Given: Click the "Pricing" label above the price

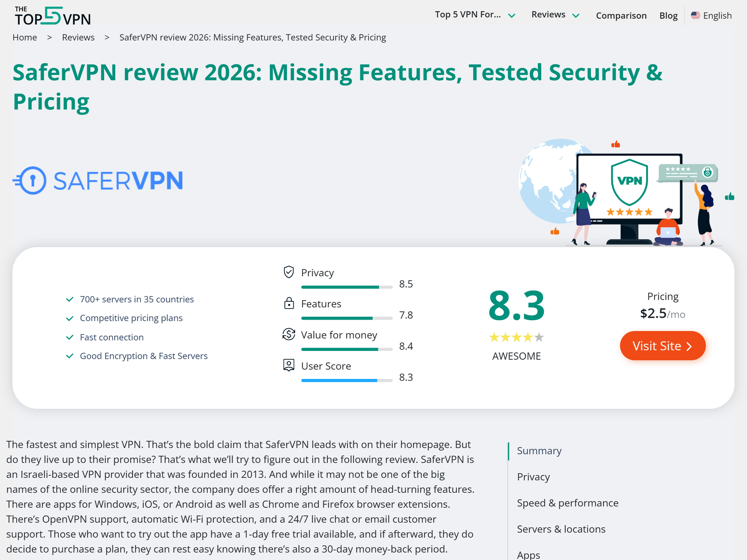Looking at the screenshot, I should [662, 296].
